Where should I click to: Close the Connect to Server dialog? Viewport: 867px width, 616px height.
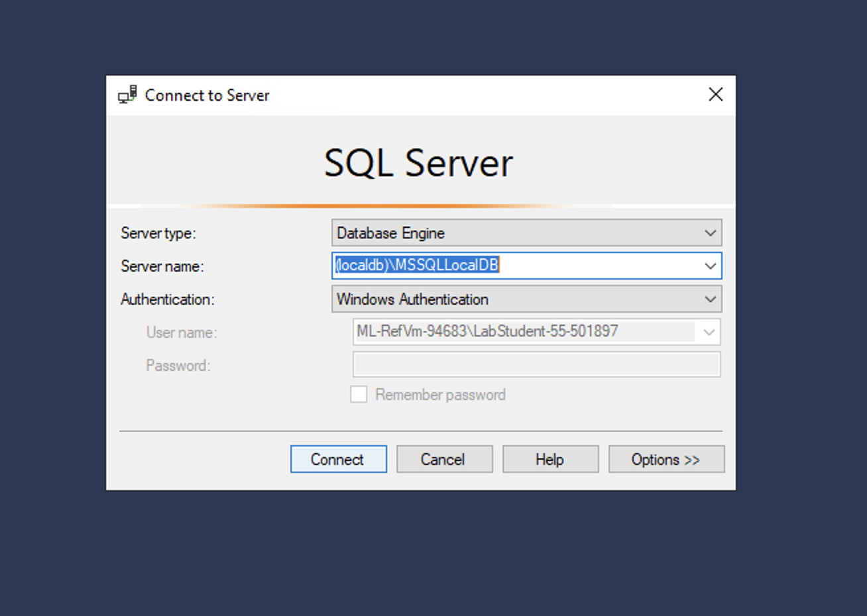click(715, 95)
